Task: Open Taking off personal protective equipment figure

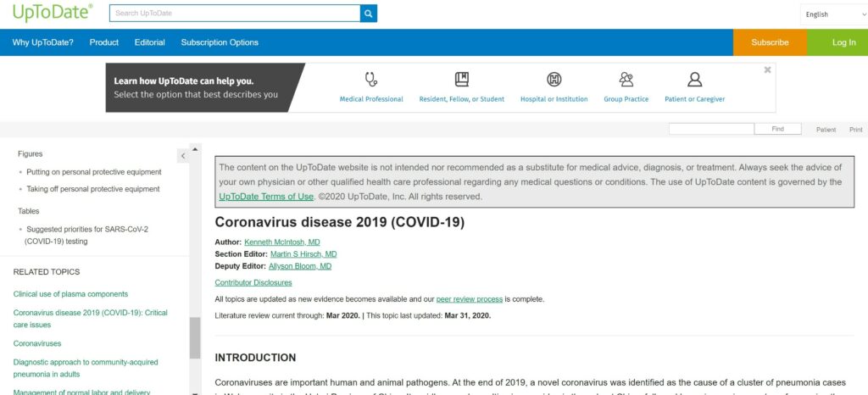Action: [x=93, y=189]
